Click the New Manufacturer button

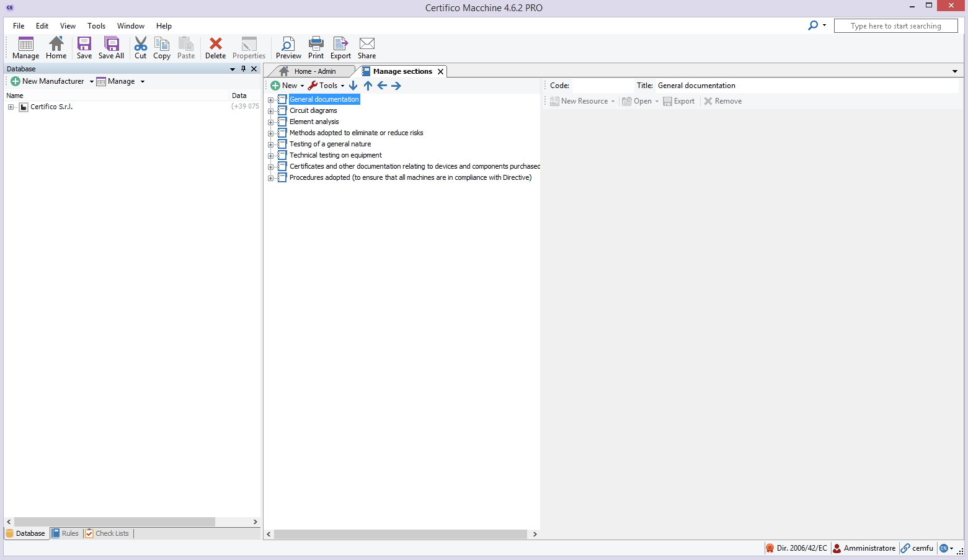tap(48, 81)
